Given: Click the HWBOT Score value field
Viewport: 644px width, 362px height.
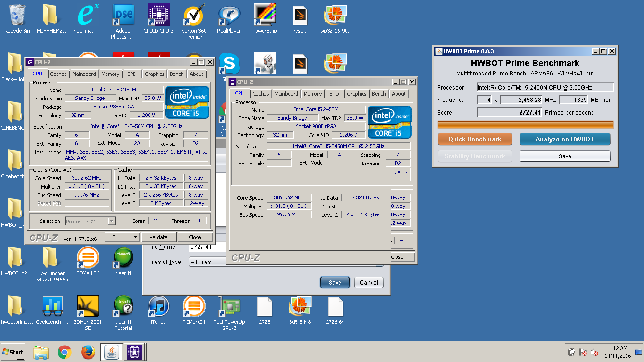Looking at the screenshot, I should click(510, 112).
